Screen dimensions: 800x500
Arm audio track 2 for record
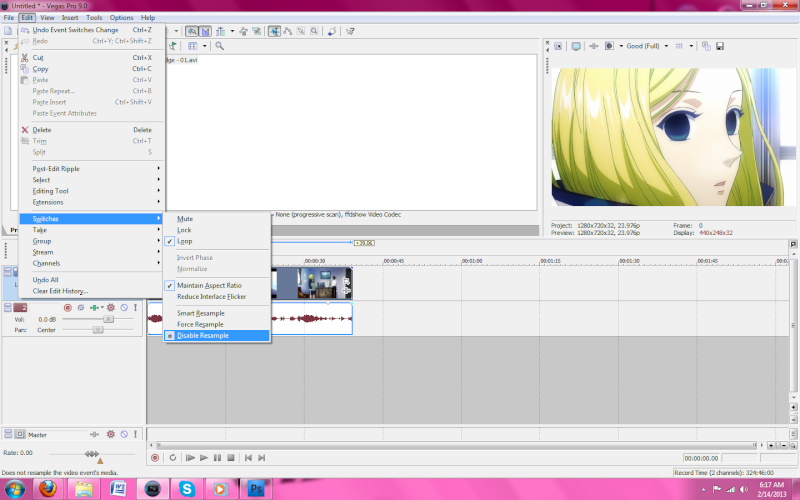[x=67, y=308]
